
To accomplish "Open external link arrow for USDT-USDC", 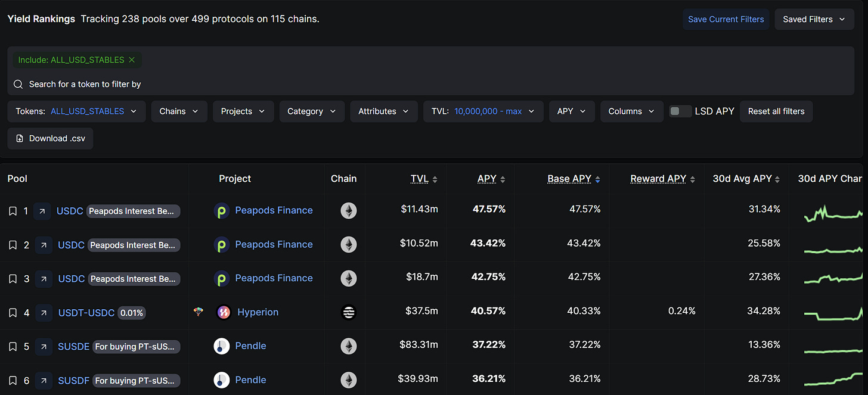I will point(44,313).
